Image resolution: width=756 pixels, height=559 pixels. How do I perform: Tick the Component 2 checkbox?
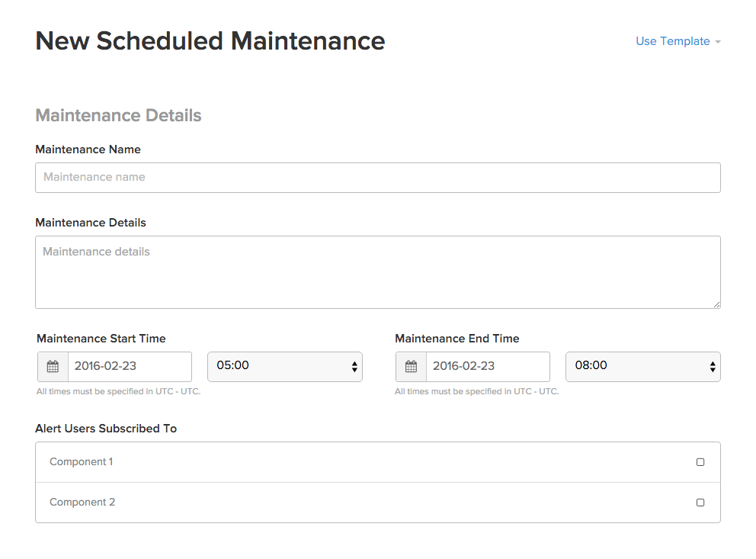[700, 503]
